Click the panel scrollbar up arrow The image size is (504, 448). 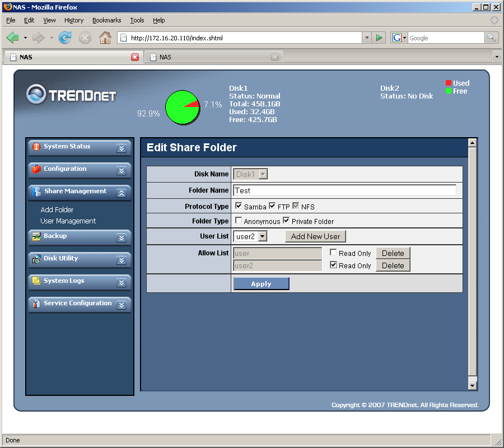click(472, 143)
